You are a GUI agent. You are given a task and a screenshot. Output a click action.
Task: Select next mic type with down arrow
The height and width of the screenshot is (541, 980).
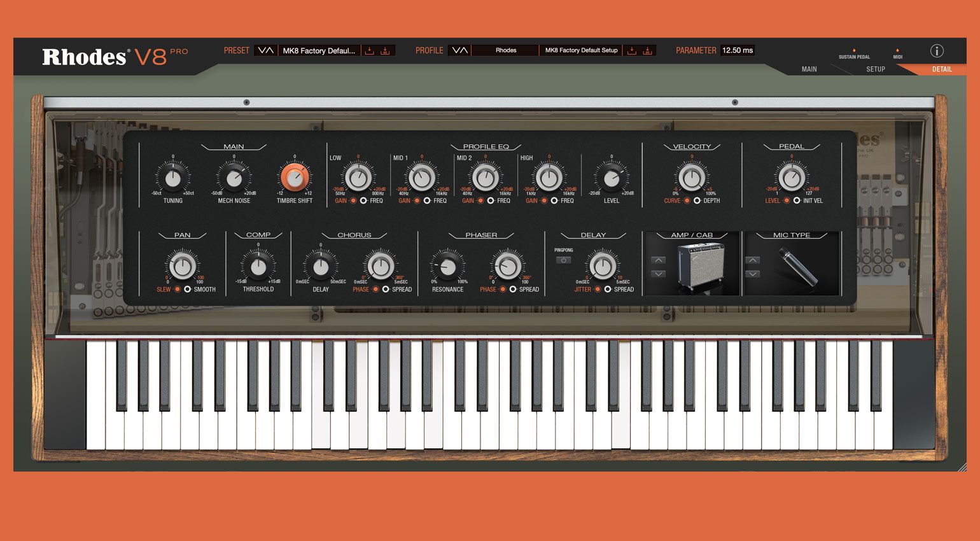coord(753,274)
